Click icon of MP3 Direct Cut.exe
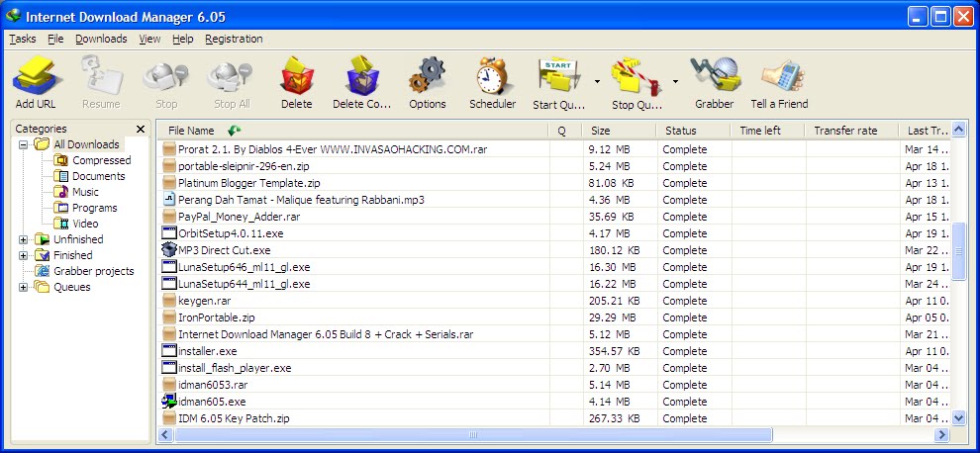 tap(168, 250)
